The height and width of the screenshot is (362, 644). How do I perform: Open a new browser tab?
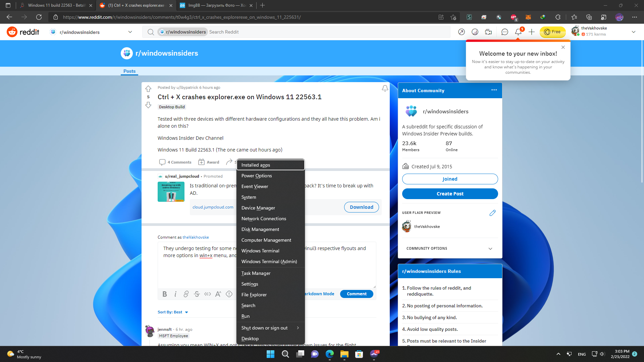[263, 5]
